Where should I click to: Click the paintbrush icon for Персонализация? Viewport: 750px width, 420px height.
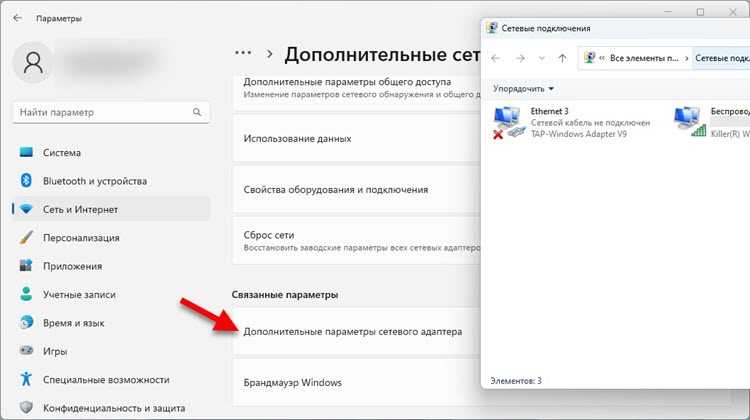tap(26, 237)
